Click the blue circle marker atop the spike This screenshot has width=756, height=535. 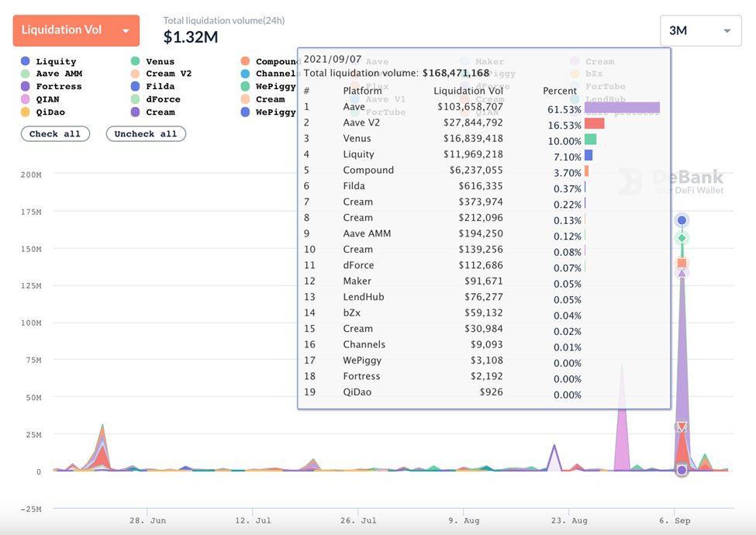[682, 221]
